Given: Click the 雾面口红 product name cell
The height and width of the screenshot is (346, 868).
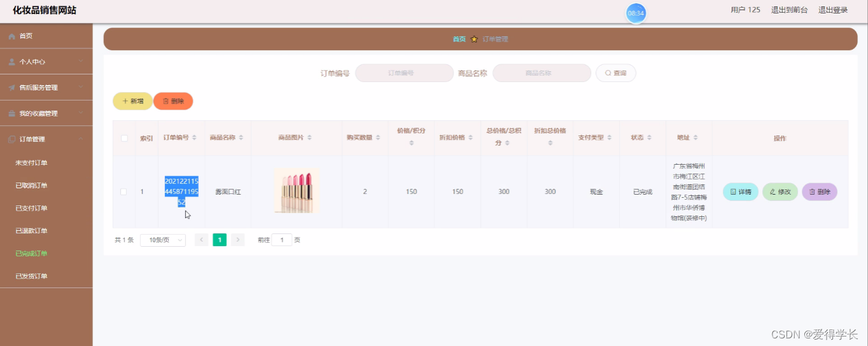Looking at the screenshot, I should pos(228,191).
